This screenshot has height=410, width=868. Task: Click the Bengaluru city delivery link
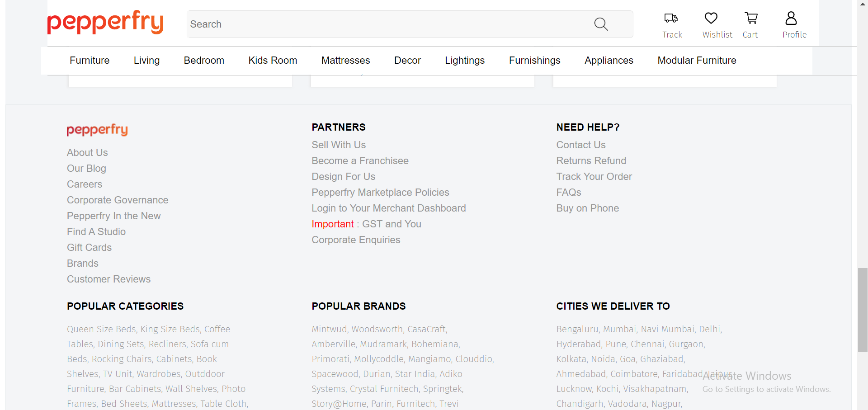[577, 329]
